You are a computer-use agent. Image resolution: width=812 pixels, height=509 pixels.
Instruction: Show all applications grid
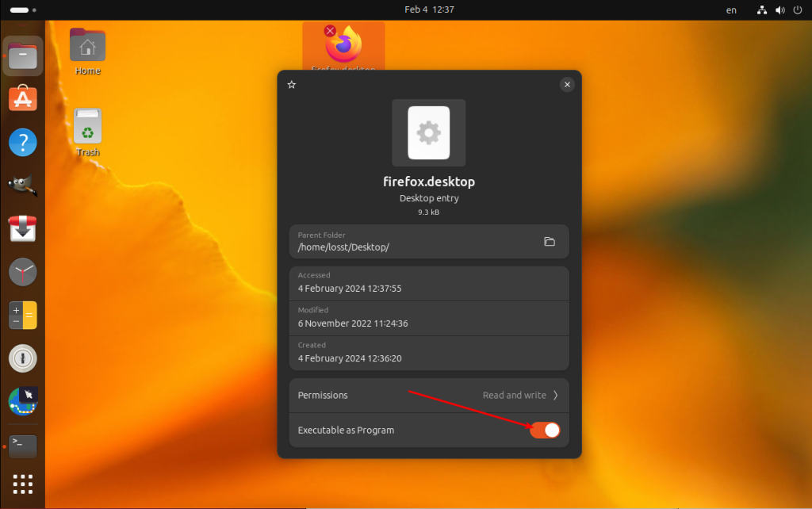[23, 484]
